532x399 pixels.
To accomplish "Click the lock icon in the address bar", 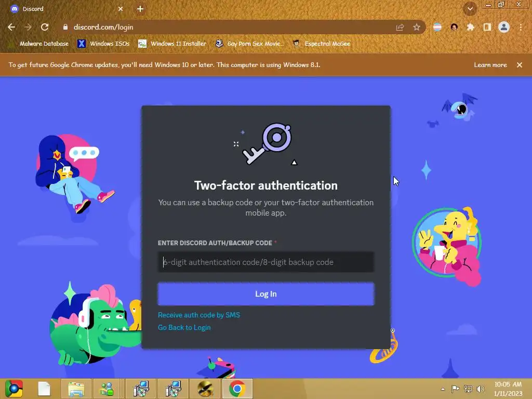I will tap(65, 27).
